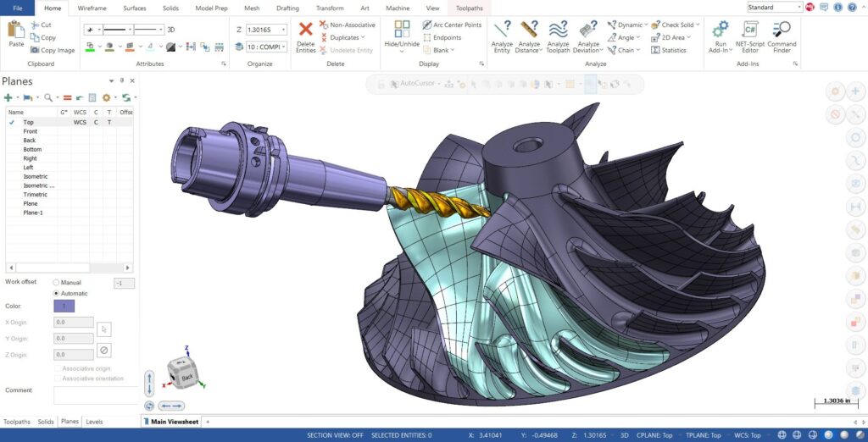
Task: Click the red equals icon in Planes toolbar
Action: pyautogui.click(x=68, y=98)
